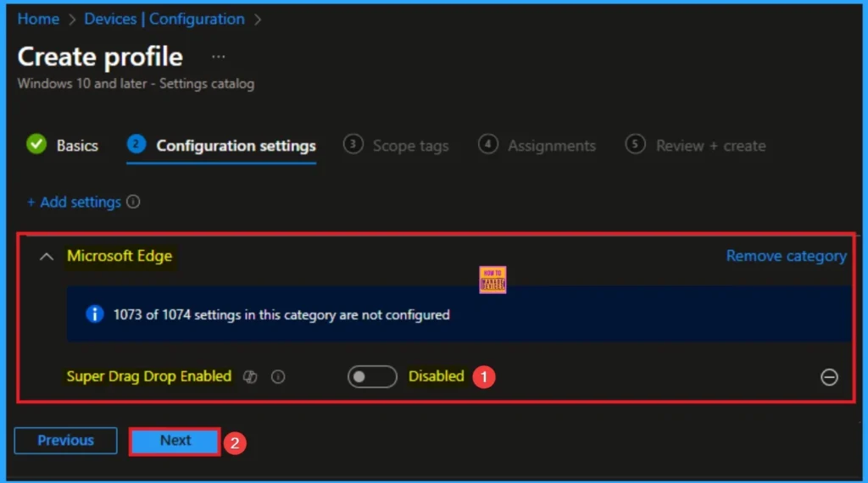The image size is (868, 483).
Task: Click '1073 of 1074 settings' message text
Action: coord(281,315)
